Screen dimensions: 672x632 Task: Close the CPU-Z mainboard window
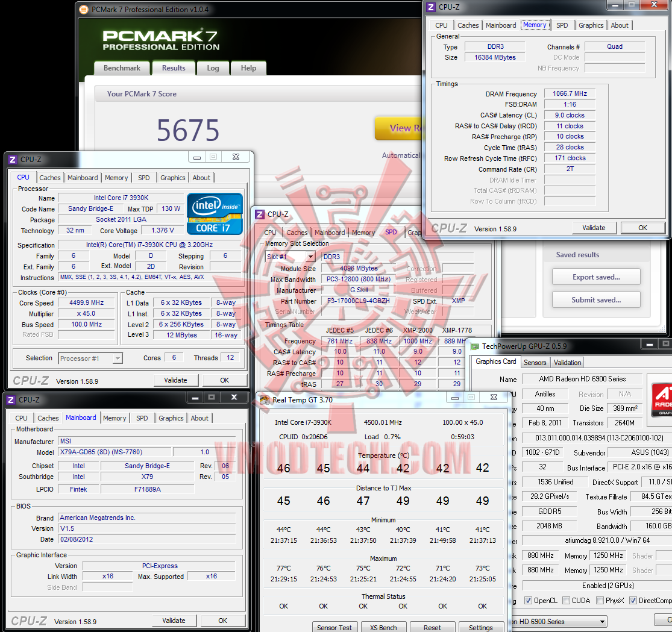[x=234, y=398]
